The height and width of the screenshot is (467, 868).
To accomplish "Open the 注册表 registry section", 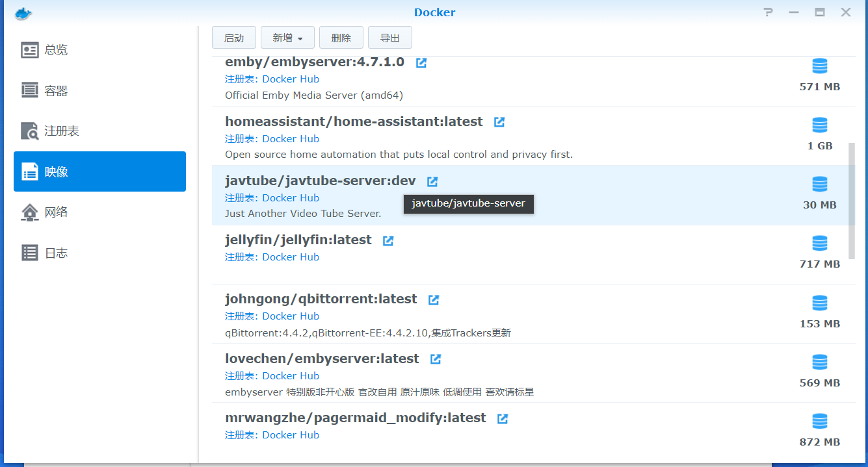I will point(99,131).
